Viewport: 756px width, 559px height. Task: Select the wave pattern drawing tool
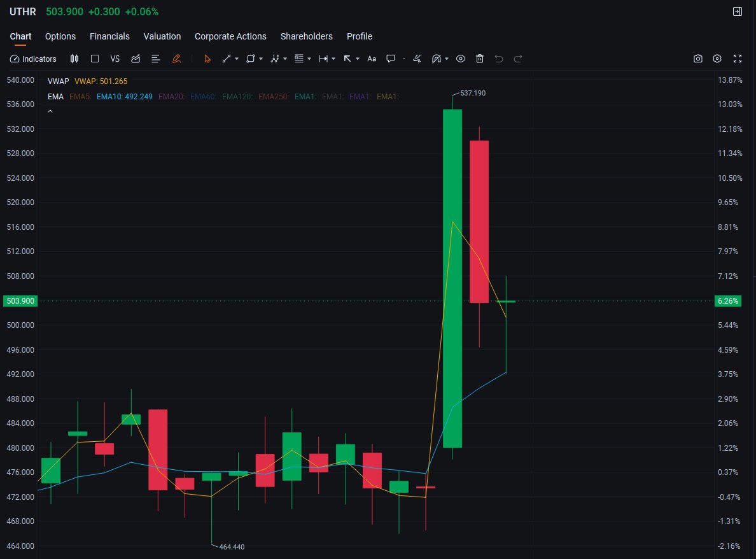274,59
